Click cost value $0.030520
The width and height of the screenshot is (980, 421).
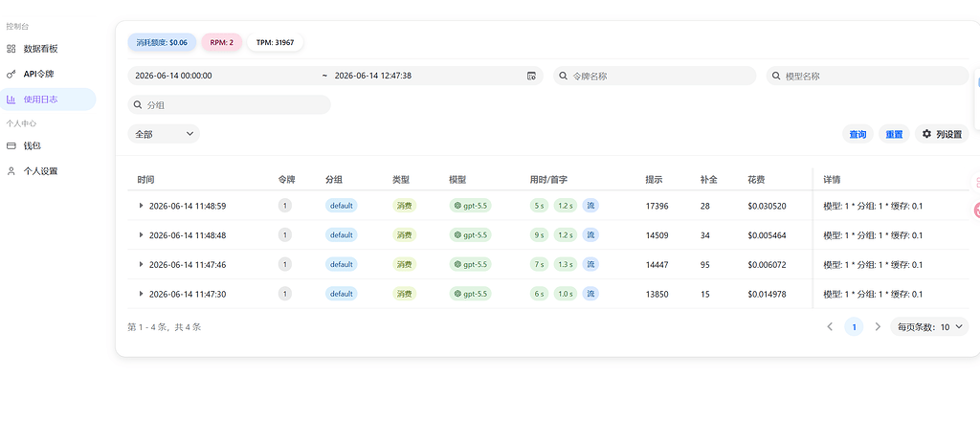tap(767, 206)
